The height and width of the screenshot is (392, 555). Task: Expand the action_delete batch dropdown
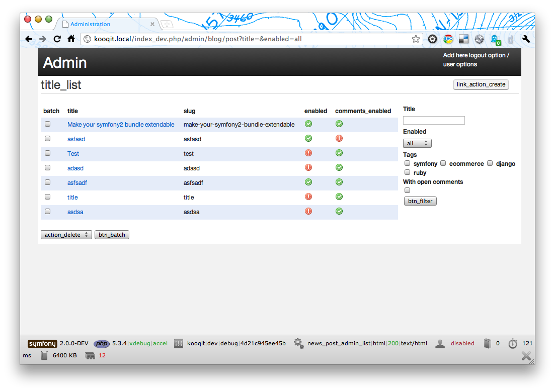pos(66,235)
